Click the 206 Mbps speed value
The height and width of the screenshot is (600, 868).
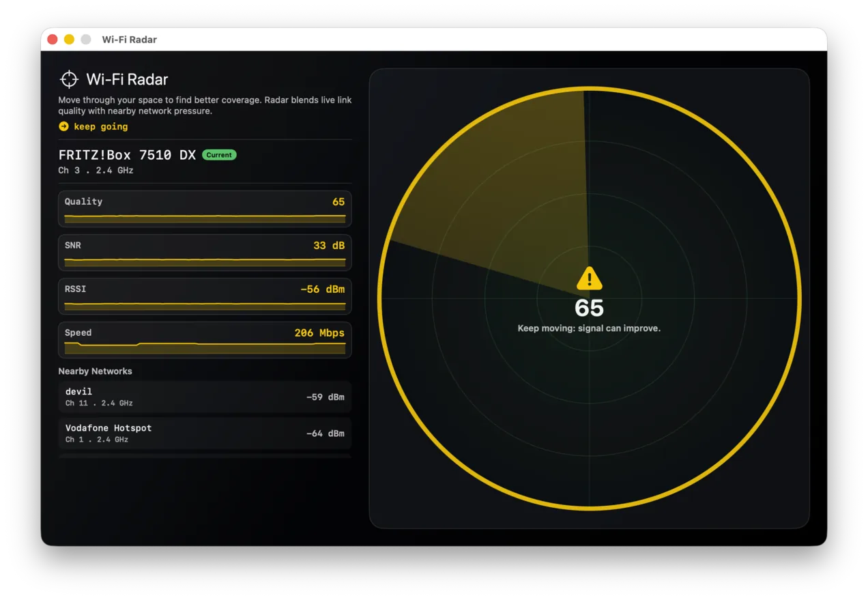tap(319, 332)
